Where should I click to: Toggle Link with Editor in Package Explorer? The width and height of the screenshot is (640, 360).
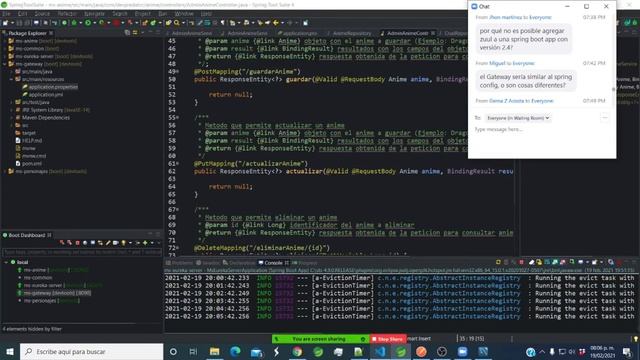[135, 33]
